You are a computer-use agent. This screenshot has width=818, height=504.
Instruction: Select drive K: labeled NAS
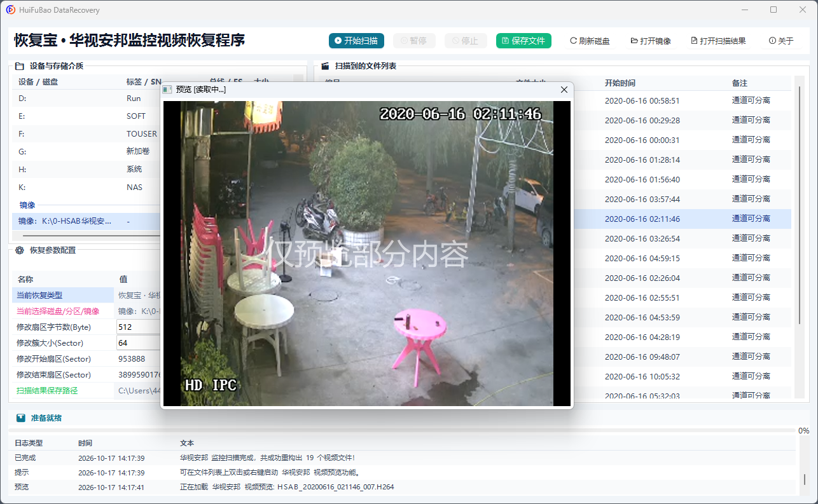tap(86, 187)
